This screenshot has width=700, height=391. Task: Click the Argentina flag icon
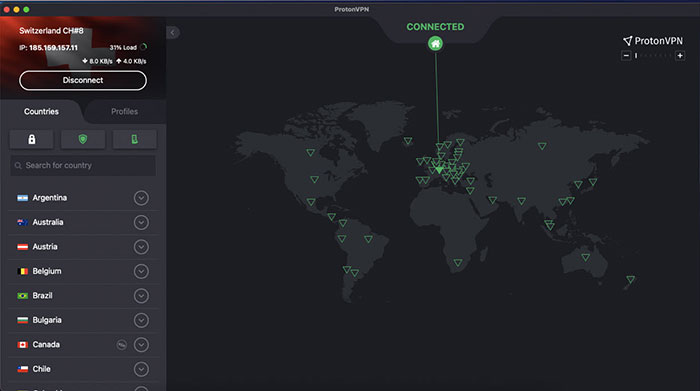tap(22, 198)
